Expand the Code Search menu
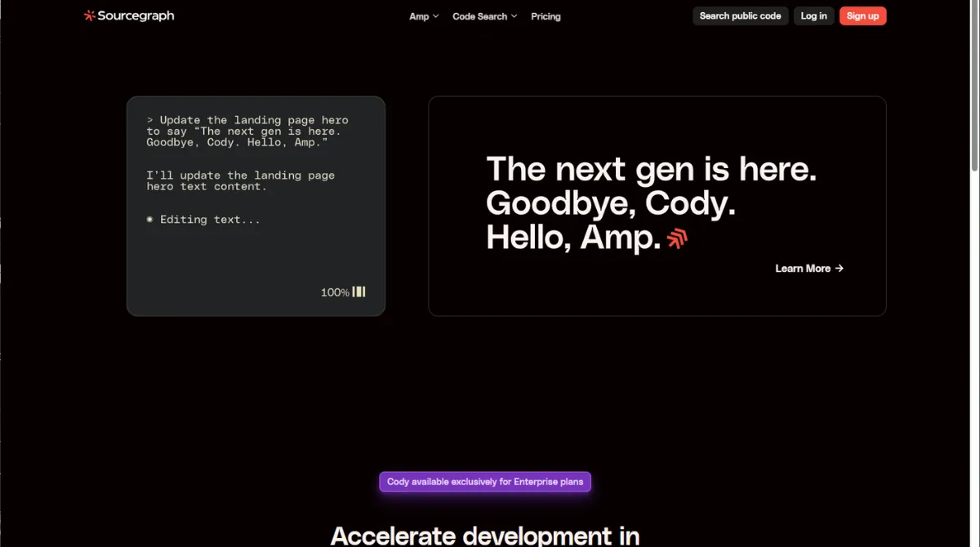Viewport: 980px width, 547px height. (x=485, y=16)
